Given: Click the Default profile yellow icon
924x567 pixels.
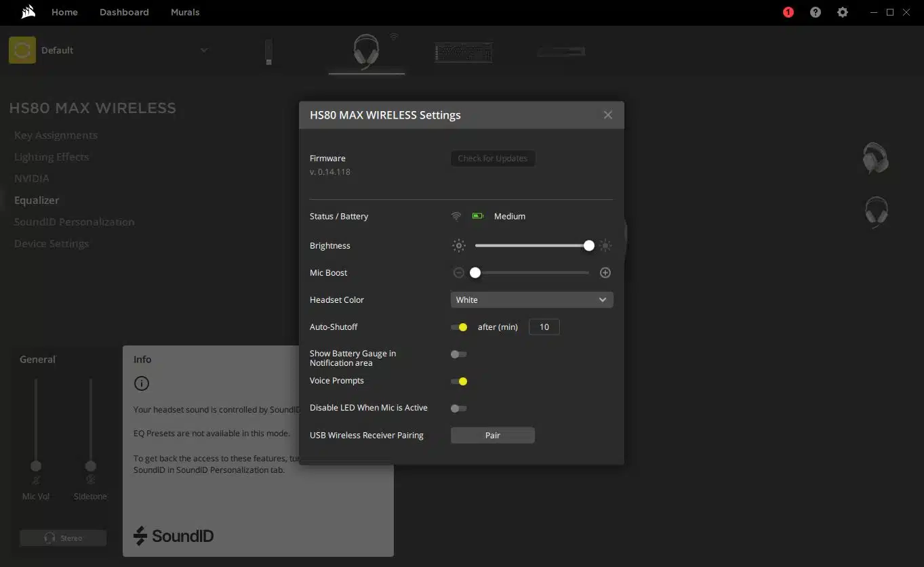Looking at the screenshot, I should click(x=22, y=50).
